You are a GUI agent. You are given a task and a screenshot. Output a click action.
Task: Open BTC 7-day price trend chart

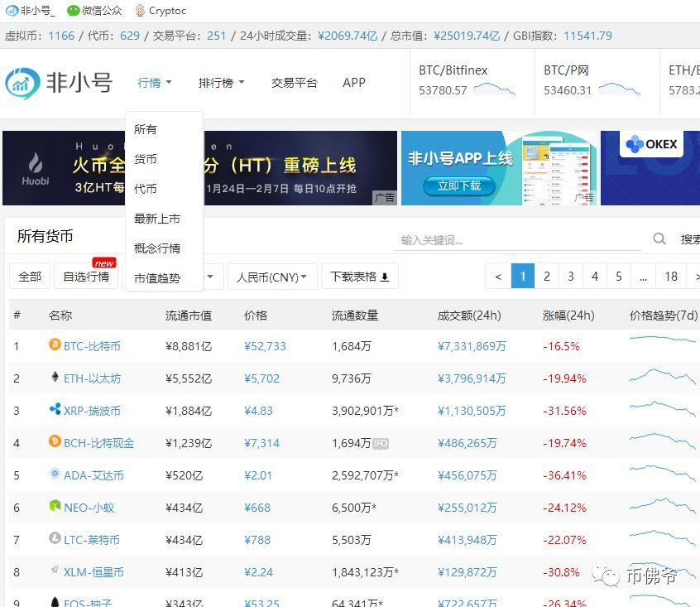pos(663,340)
